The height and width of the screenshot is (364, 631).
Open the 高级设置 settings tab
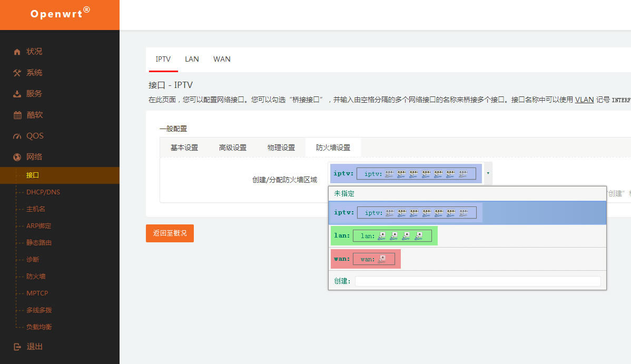pyautogui.click(x=233, y=147)
